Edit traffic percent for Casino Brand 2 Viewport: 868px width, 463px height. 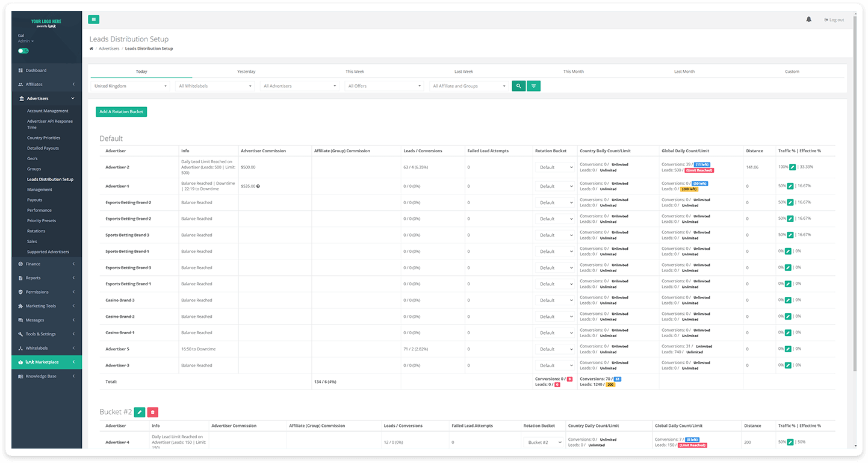click(x=788, y=316)
